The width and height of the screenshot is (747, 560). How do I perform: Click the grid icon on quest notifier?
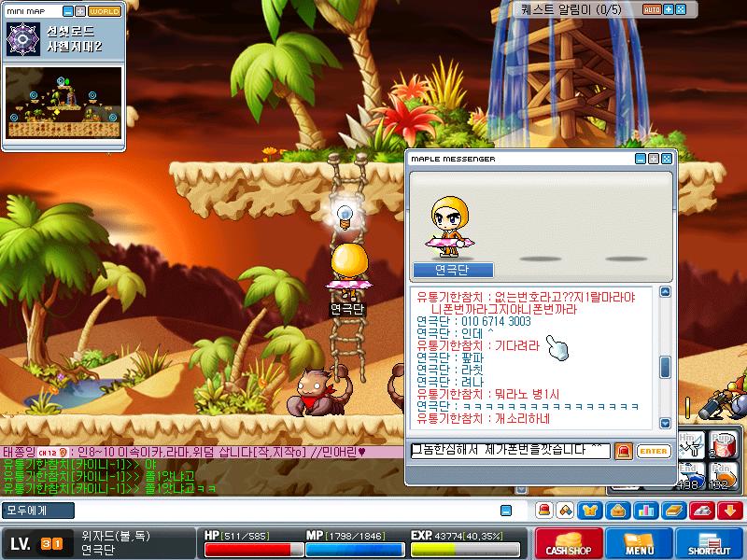[682, 9]
